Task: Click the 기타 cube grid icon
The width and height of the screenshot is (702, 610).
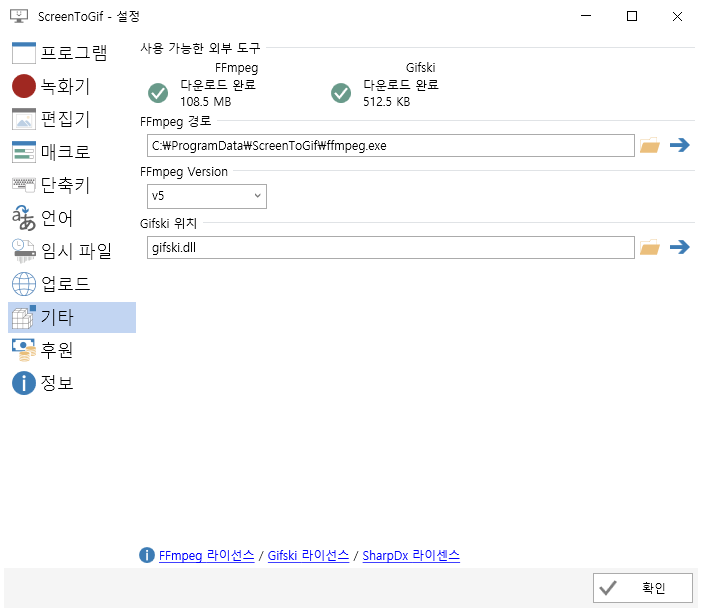Action: (24, 317)
